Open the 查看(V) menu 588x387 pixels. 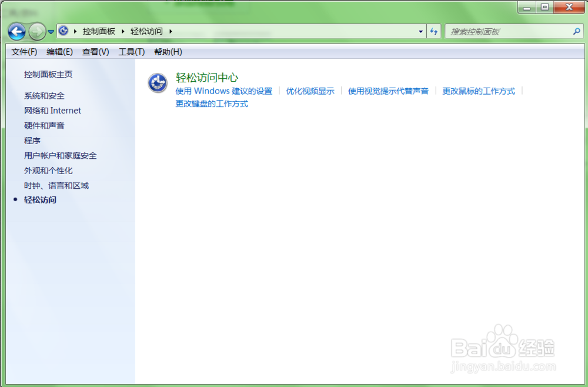click(95, 52)
